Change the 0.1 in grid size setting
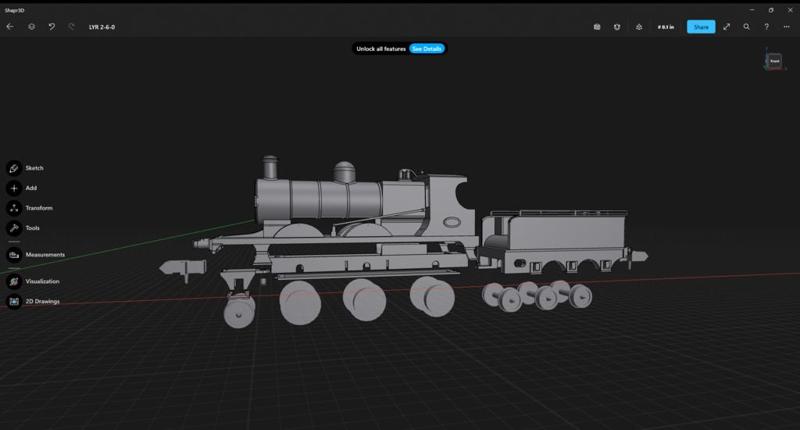Viewport: 800px width, 430px height. 666,27
